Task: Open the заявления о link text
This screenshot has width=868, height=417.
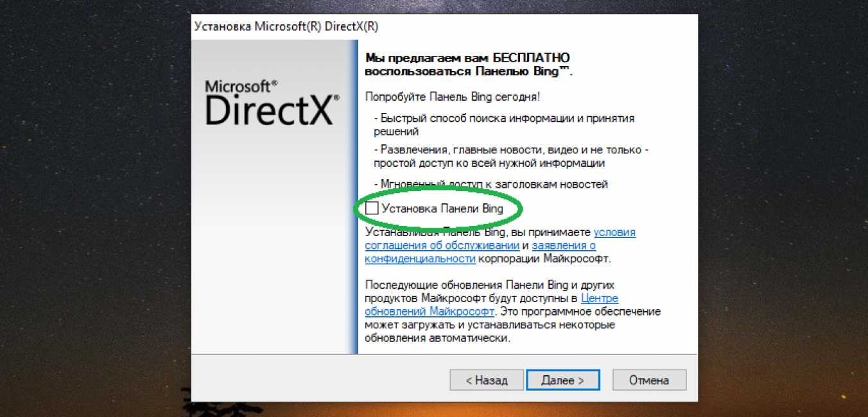Action: click(x=564, y=246)
